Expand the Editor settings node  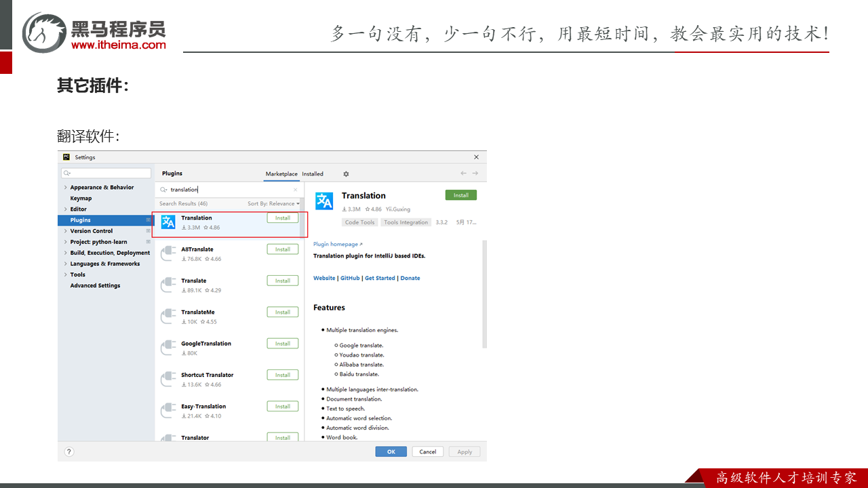click(x=65, y=209)
